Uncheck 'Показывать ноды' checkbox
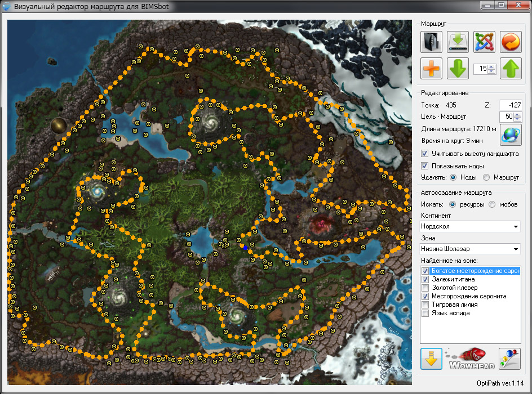This screenshot has height=394, width=532. click(x=424, y=166)
